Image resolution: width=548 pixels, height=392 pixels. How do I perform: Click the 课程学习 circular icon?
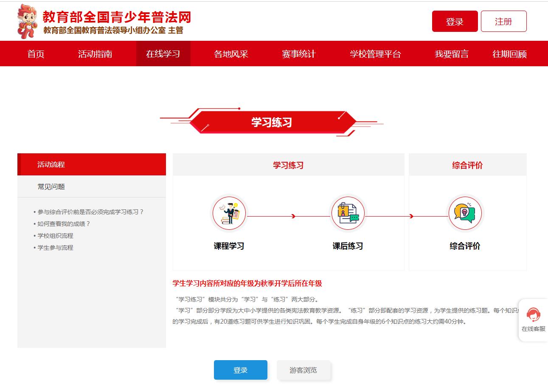pos(229,214)
